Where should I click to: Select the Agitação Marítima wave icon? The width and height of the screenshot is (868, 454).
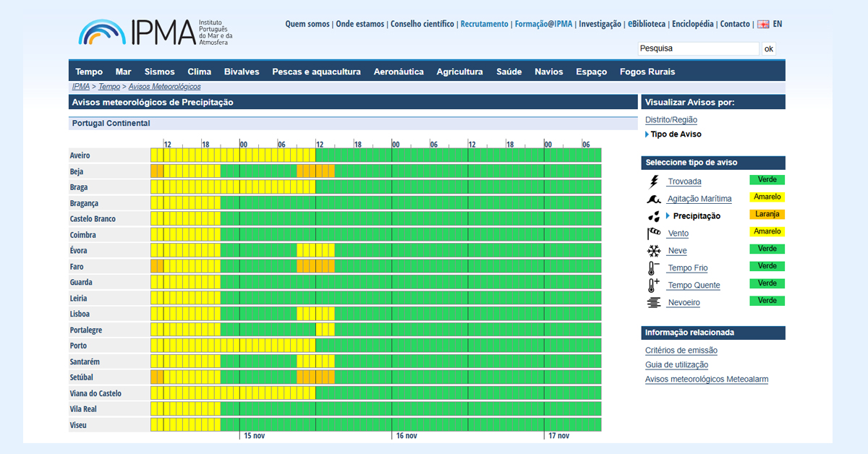point(654,199)
